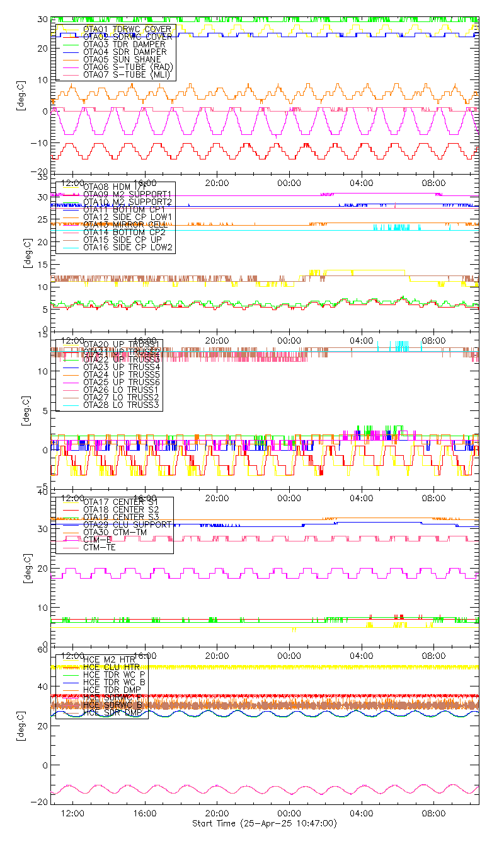Click the 'OTA14 BOTTOM CP2' legend label
The height and width of the screenshot is (851, 504).
(124, 232)
